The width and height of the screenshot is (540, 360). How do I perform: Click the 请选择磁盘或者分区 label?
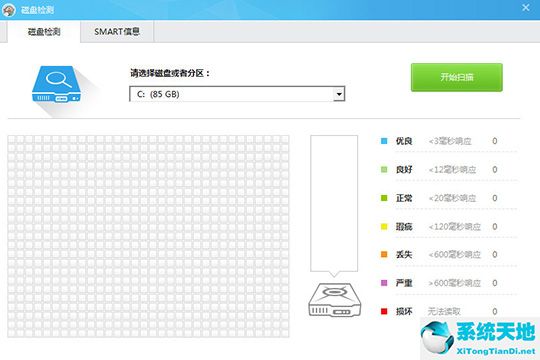[x=170, y=73]
